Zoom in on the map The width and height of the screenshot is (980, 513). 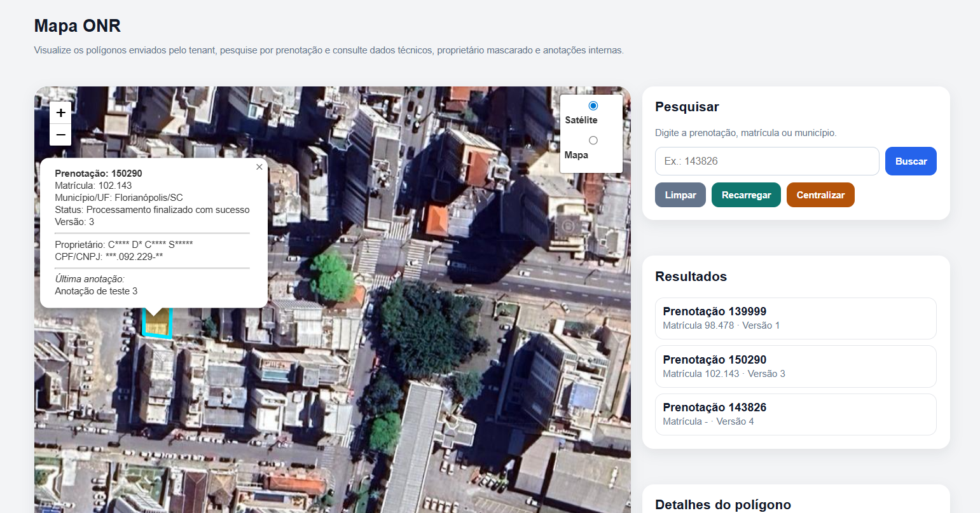coord(60,113)
